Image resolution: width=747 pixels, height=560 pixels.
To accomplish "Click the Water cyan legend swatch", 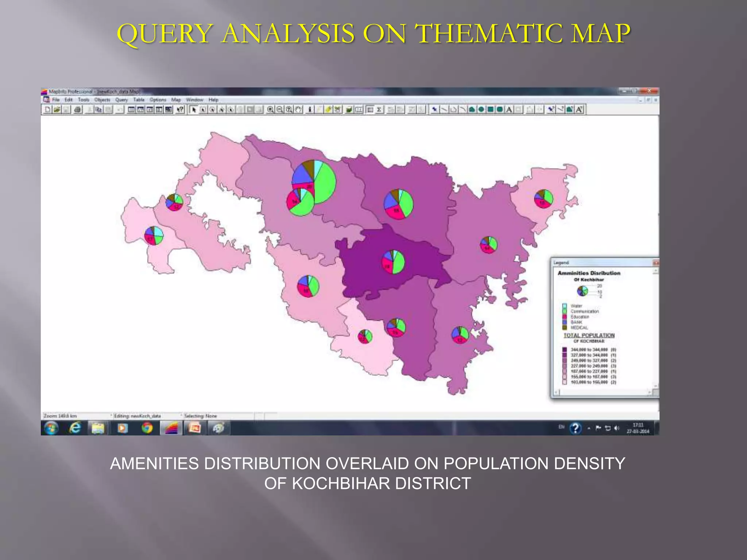I will pos(565,306).
